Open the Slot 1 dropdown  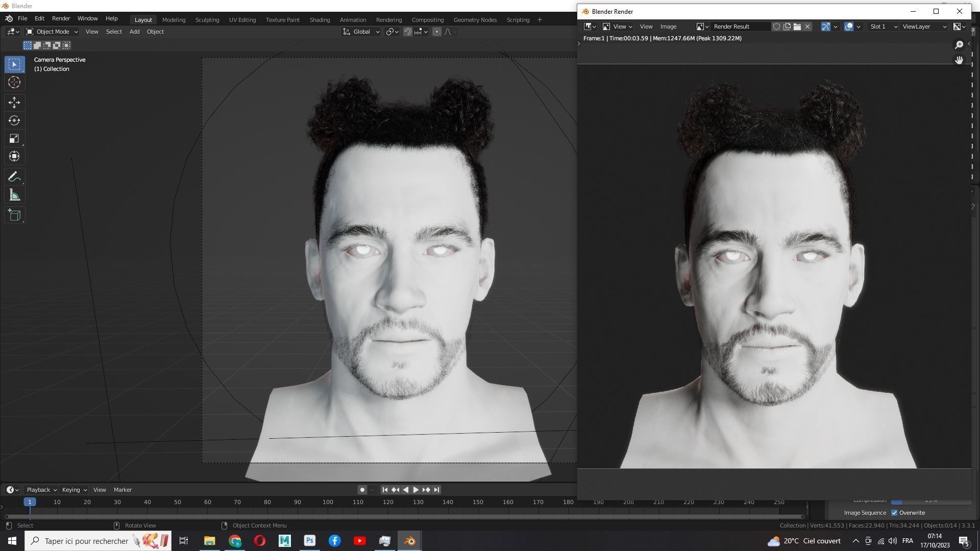883,27
